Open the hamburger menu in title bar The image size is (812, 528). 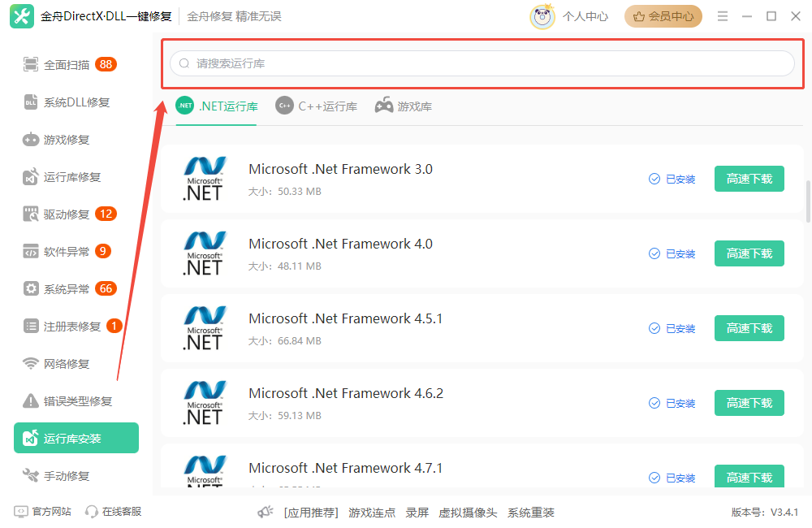(x=723, y=16)
